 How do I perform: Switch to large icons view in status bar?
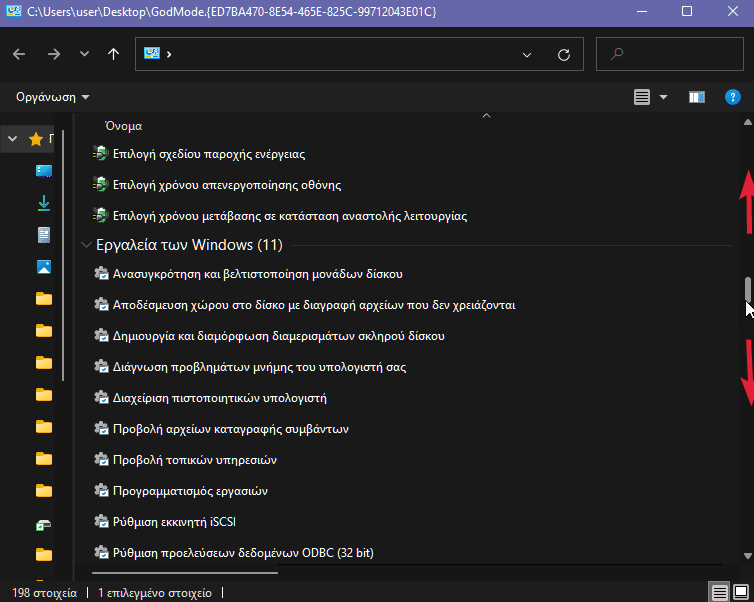(741, 592)
